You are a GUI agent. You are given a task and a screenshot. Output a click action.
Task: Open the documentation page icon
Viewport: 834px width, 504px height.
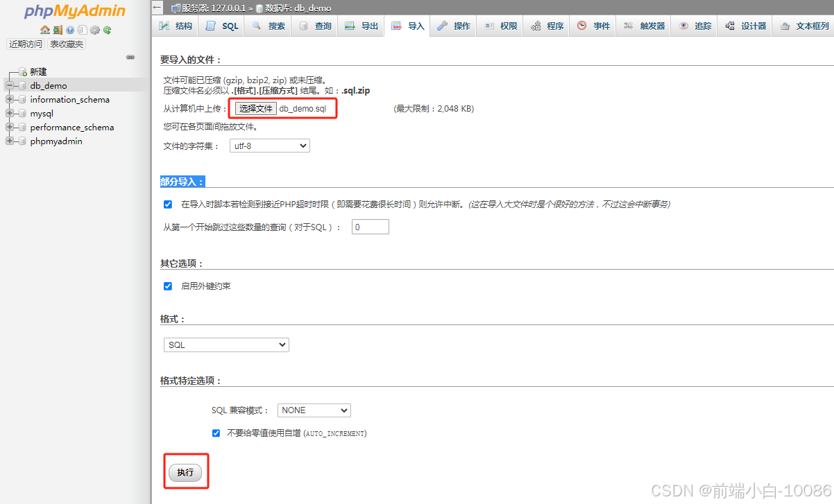(x=83, y=30)
